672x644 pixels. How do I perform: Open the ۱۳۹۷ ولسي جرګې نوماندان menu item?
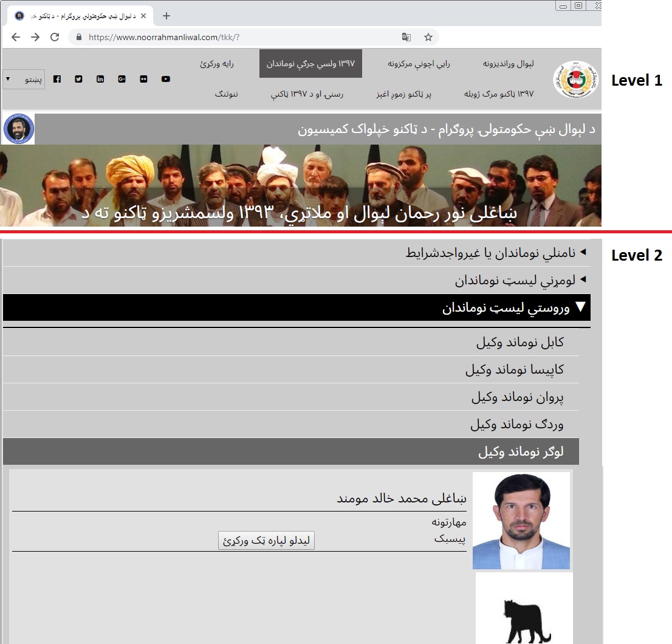[310, 63]
